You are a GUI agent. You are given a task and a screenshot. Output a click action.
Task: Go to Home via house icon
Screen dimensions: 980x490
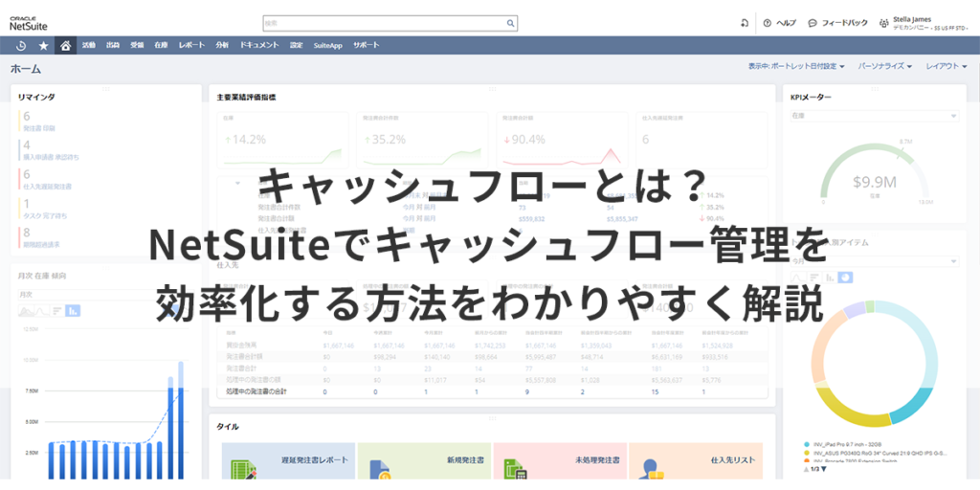pos(65,45)
